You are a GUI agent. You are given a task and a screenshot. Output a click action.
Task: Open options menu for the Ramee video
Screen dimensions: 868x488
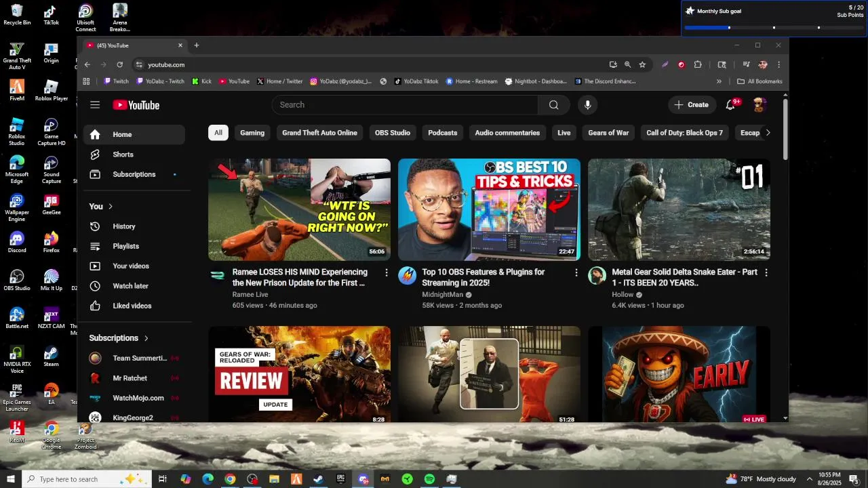point(387,272)
